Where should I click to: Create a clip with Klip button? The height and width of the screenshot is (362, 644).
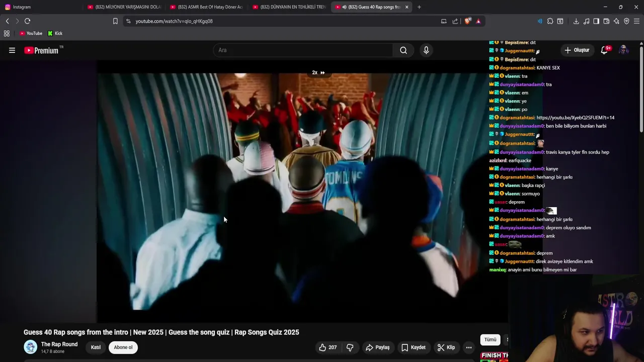click(x=446, y=347)
